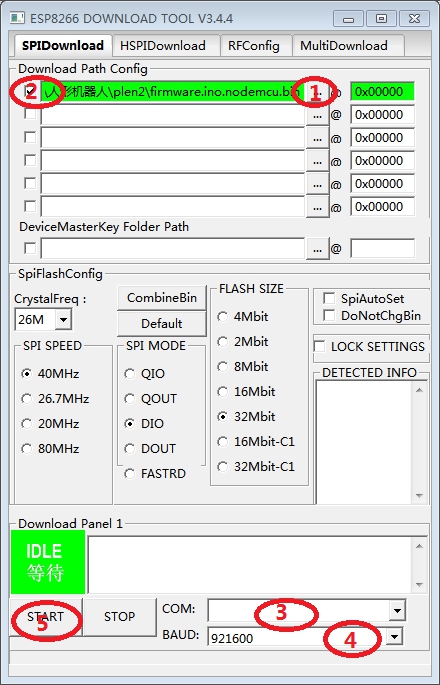
Task: Check the LOCK SETTINGS box
Action: [320, 347]
